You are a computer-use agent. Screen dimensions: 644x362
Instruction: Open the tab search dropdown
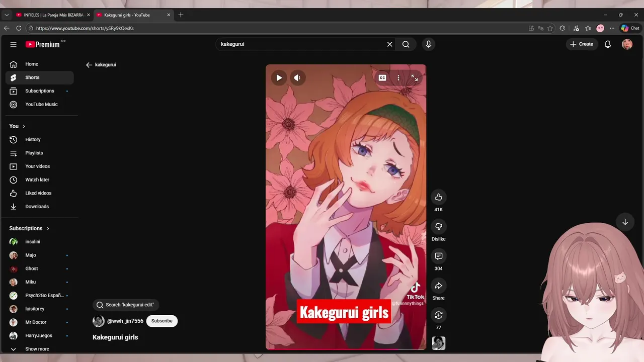click(7, 15)
